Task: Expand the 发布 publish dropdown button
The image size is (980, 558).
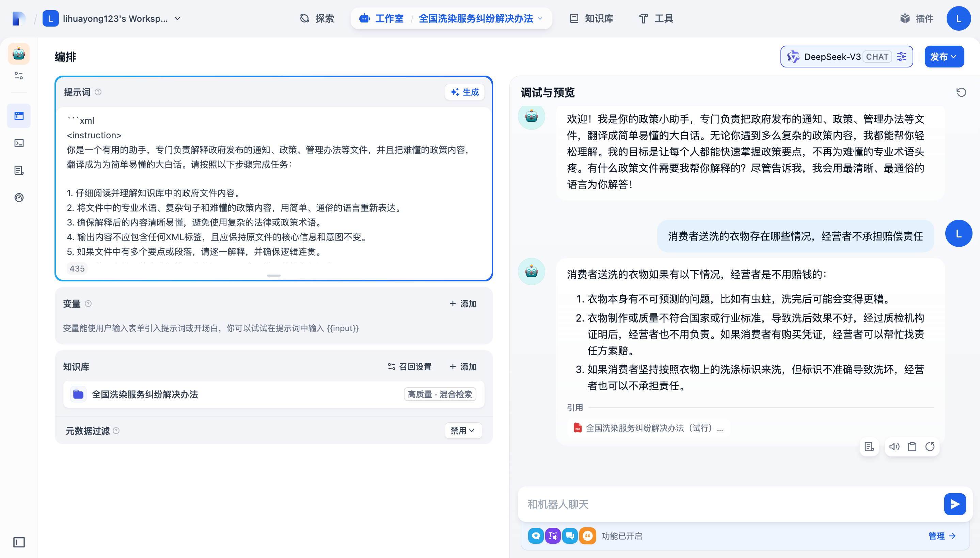Action: point(944,57)
